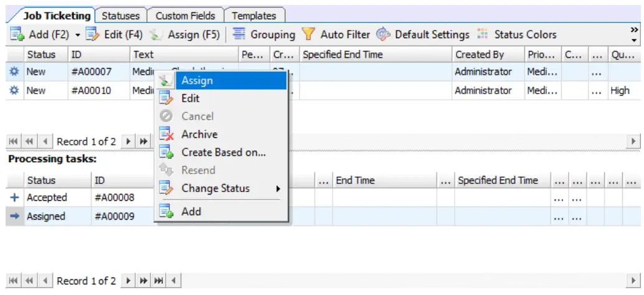644x295 pixels.
Task: Go to previous record in Processing tasks navigator
Action: (45, 281)
